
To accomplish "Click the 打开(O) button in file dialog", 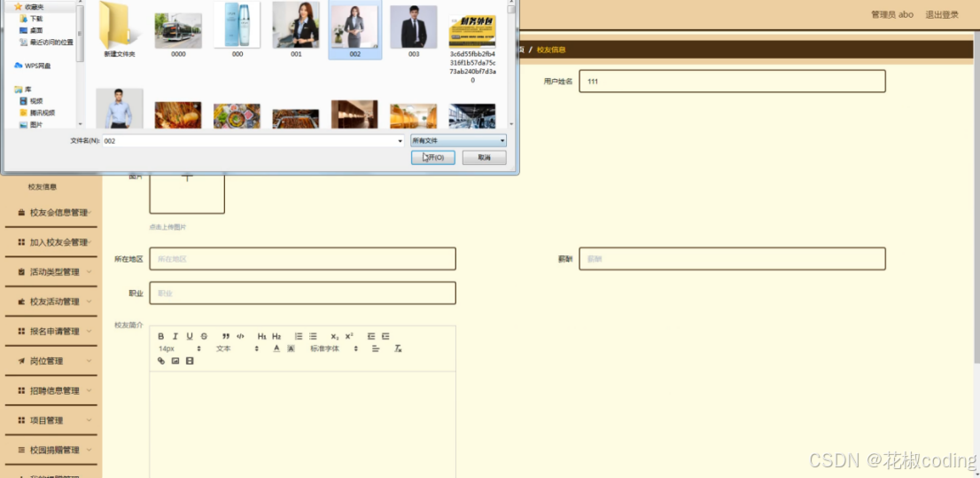I will tap(432, 158).
